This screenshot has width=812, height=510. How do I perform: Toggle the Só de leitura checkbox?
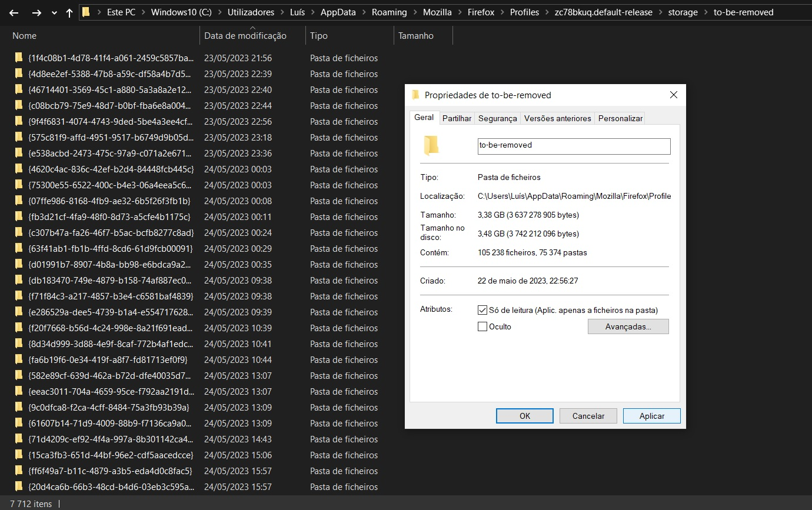coord(482,310)
